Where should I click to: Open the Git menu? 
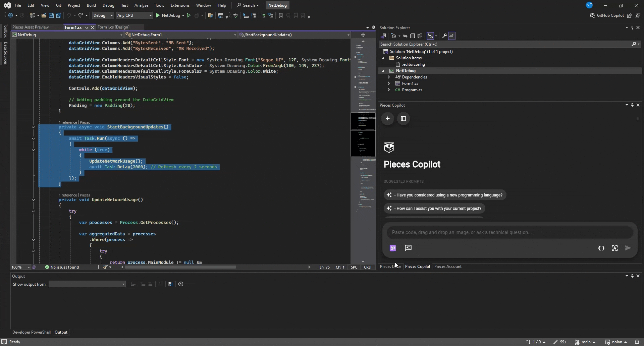pyautogui.click(x=58, y=5)
